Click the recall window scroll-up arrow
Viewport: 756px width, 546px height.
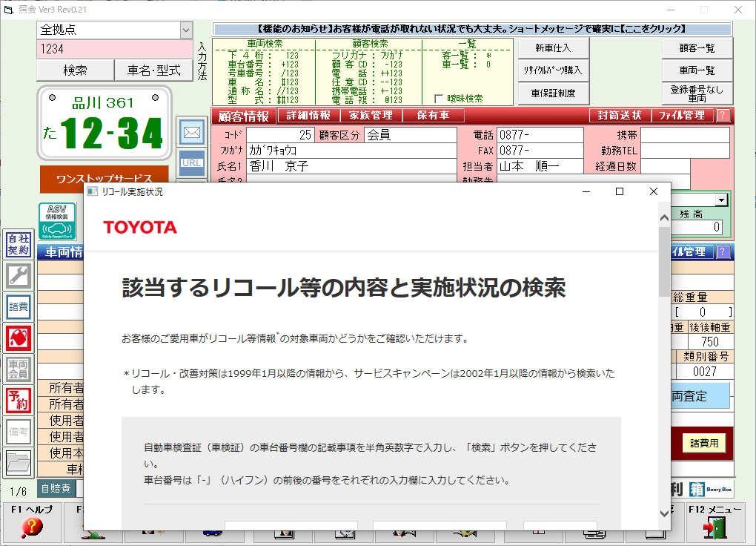[664, 218]
